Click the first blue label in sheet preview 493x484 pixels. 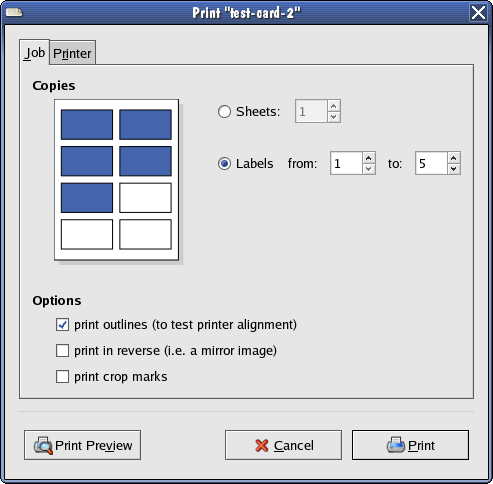[87, 124]
